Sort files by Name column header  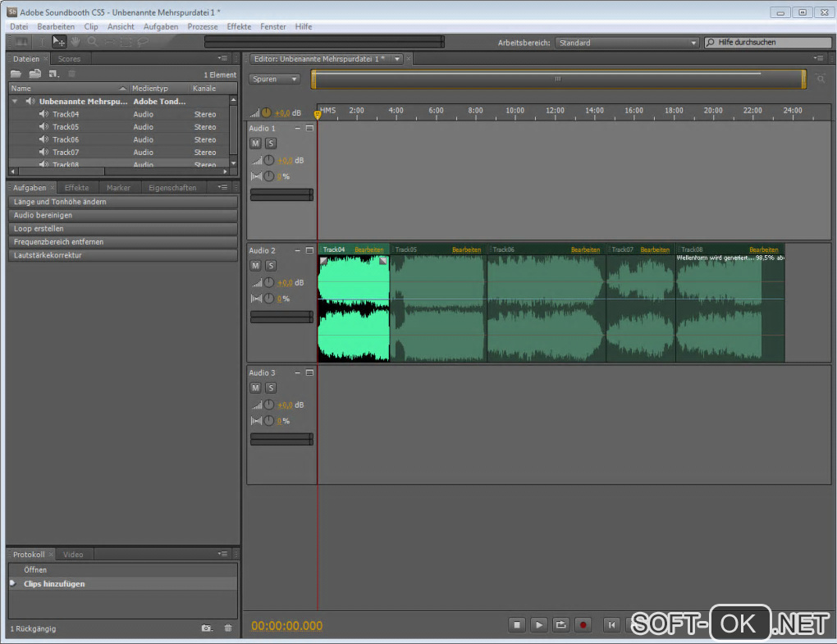[x=69, y=88]
